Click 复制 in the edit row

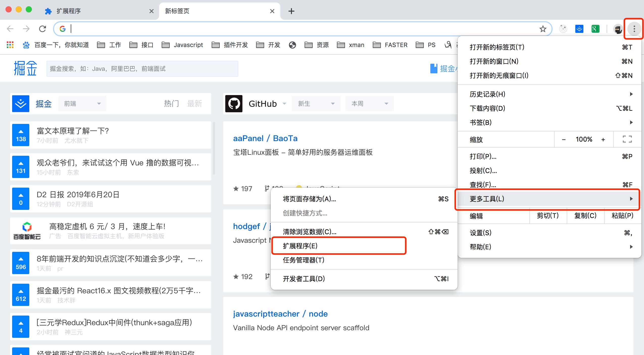pos(585,216)
